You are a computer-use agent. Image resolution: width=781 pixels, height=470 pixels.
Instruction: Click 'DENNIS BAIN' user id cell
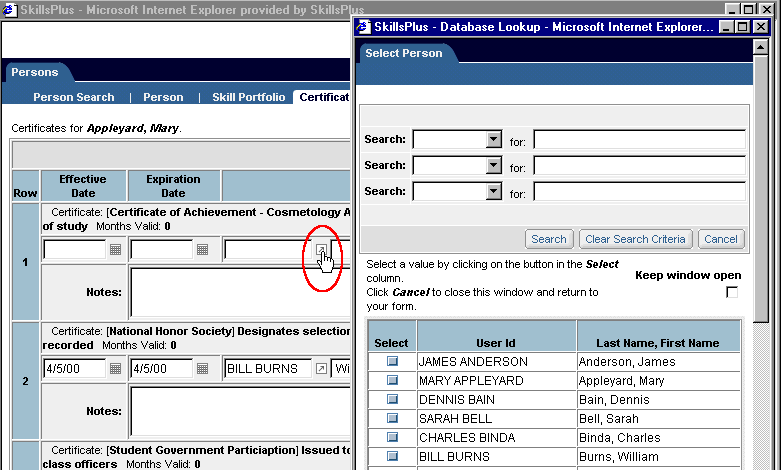[x=497, y=399]
